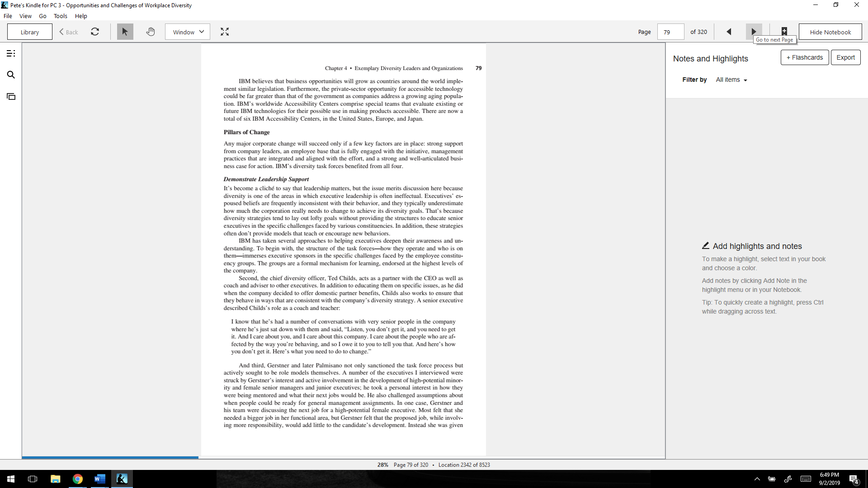Viewport: 868px width, 488px height.
Task: Open File Explorer from taskbar
Action: [x=55, y=479]
